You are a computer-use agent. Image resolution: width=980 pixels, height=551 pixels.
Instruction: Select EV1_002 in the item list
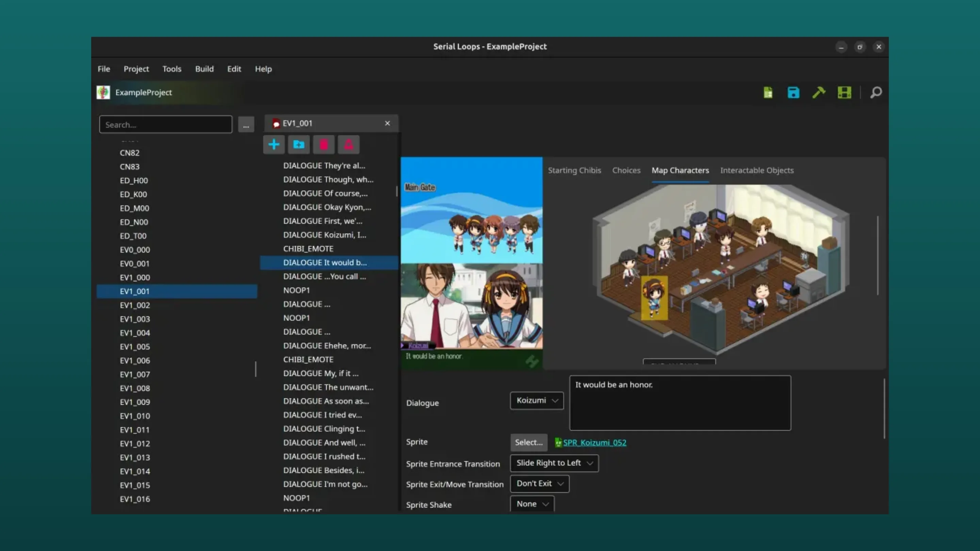[177, 305]
